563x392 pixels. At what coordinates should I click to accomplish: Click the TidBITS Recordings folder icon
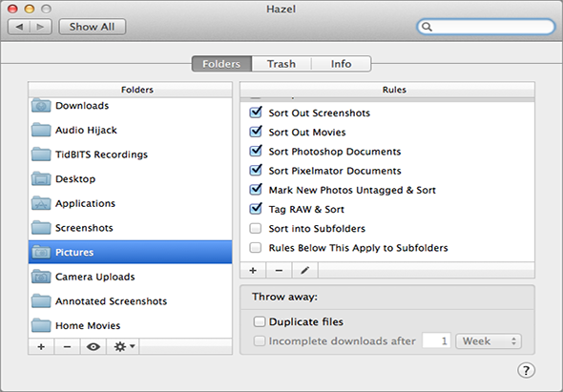[x=41, y=155]
